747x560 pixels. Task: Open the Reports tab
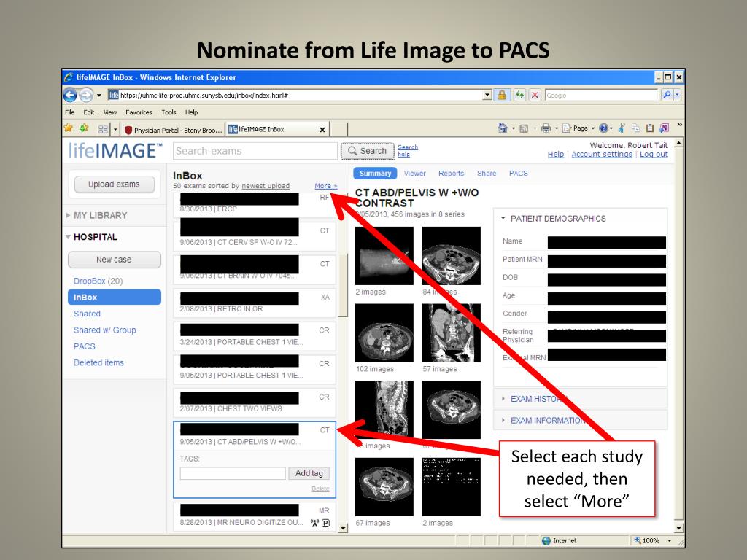point(451,174)
